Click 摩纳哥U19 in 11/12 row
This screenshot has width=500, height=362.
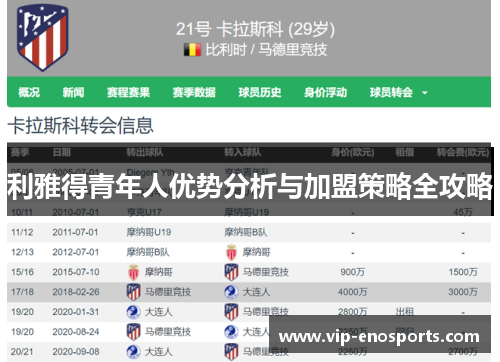[149, 232]
